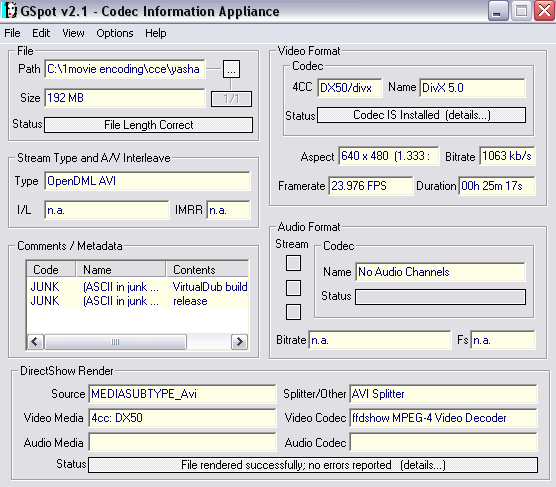Open the Help menu

[x=156, y=33]
